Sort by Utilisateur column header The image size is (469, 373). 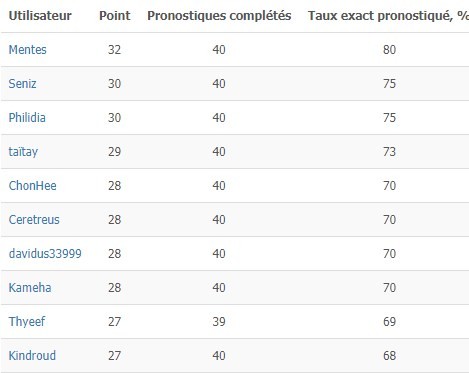tap(40, 16)
